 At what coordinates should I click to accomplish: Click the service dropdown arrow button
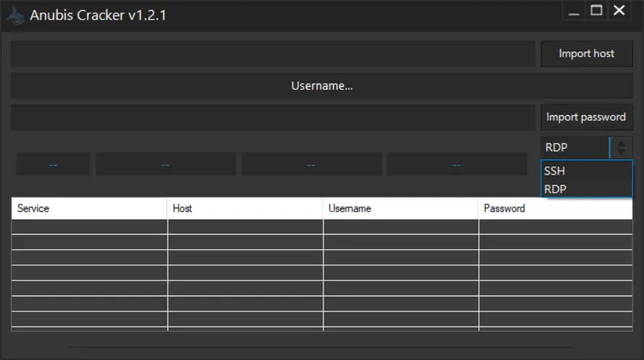pyautogui.click(x=622, y=148)
